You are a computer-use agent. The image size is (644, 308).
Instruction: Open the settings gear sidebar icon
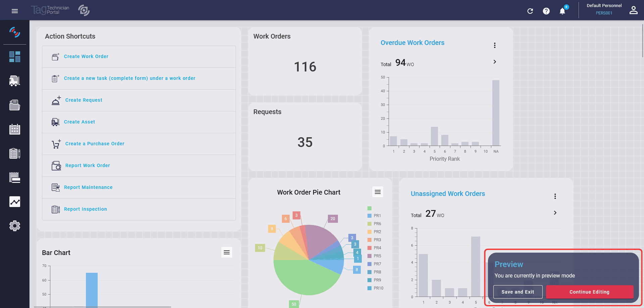[15, 226]
